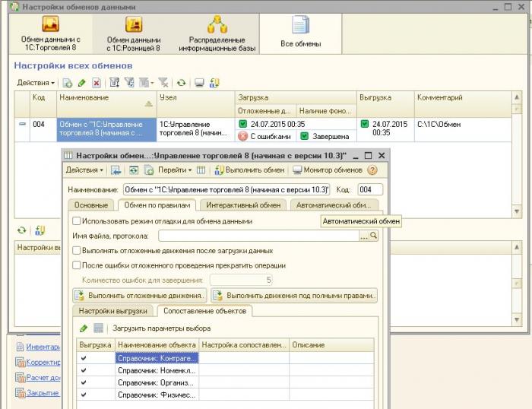532x409 pixels.
Task: Click lower panel refresh icon
Action: pos(22,230)
